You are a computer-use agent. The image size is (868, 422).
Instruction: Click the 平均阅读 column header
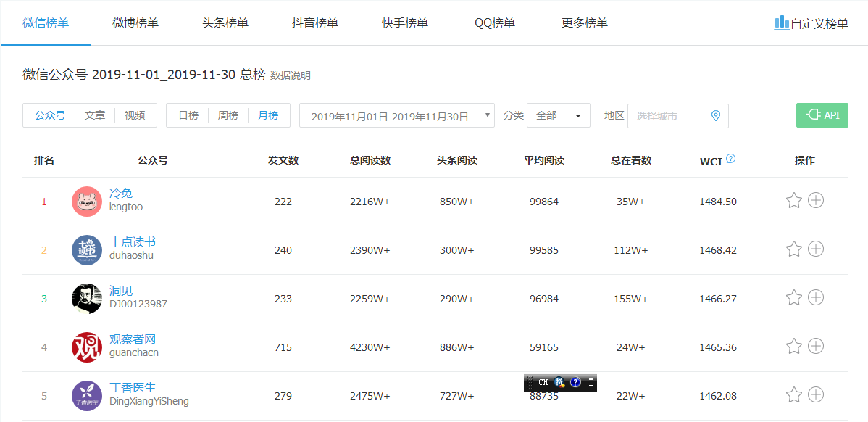click(x=544, y=160)
